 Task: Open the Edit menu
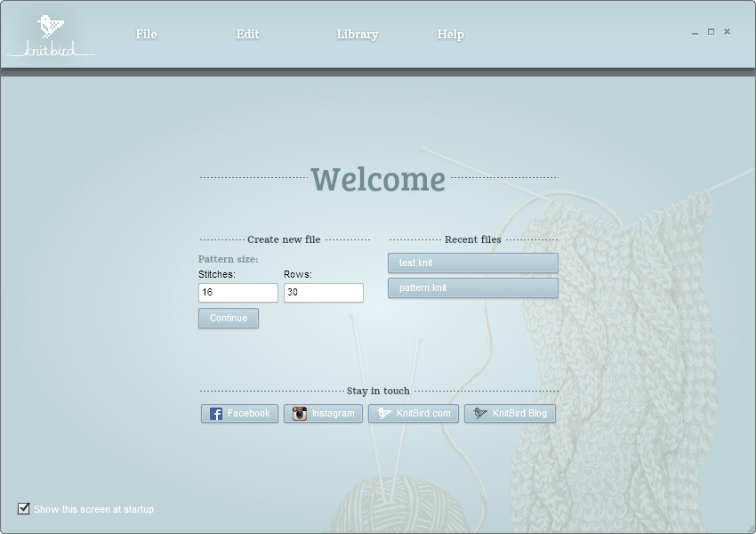tap(247, 34)
